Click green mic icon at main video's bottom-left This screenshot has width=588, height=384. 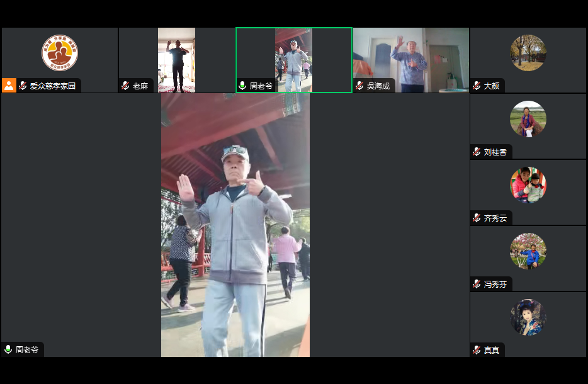pyautogui.click(x=8, y=349)
